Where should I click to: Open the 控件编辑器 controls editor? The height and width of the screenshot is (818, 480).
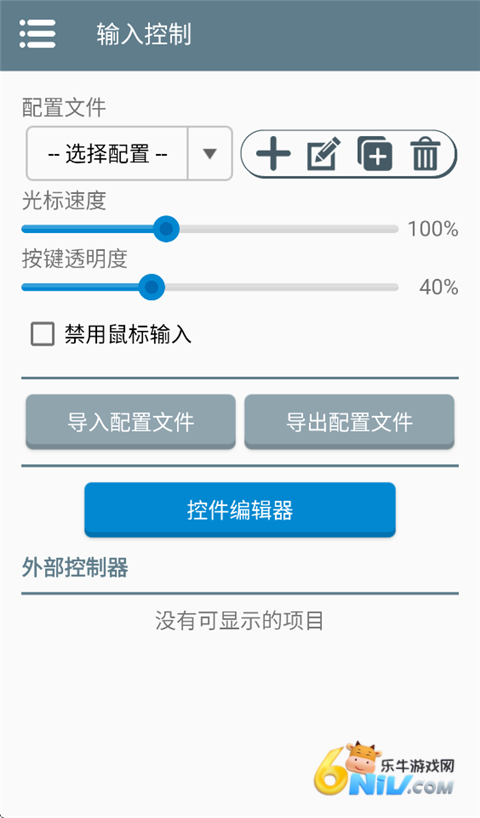point(240,510)
